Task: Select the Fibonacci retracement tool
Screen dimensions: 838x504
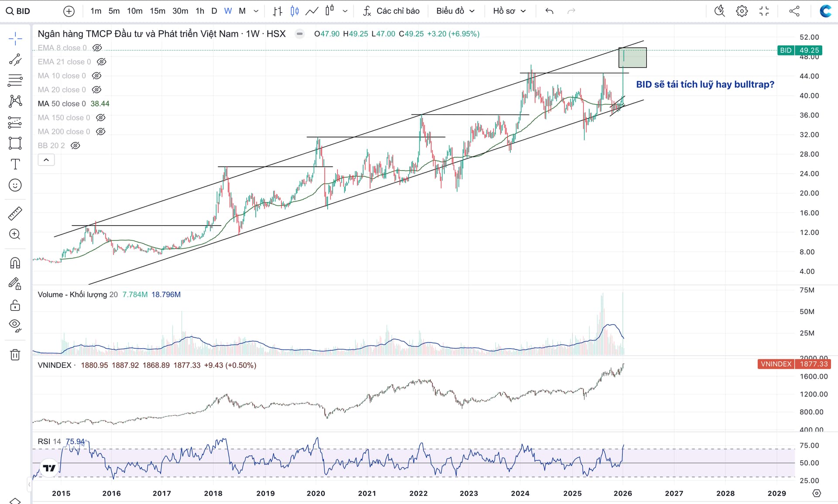Action: point(15,80)
